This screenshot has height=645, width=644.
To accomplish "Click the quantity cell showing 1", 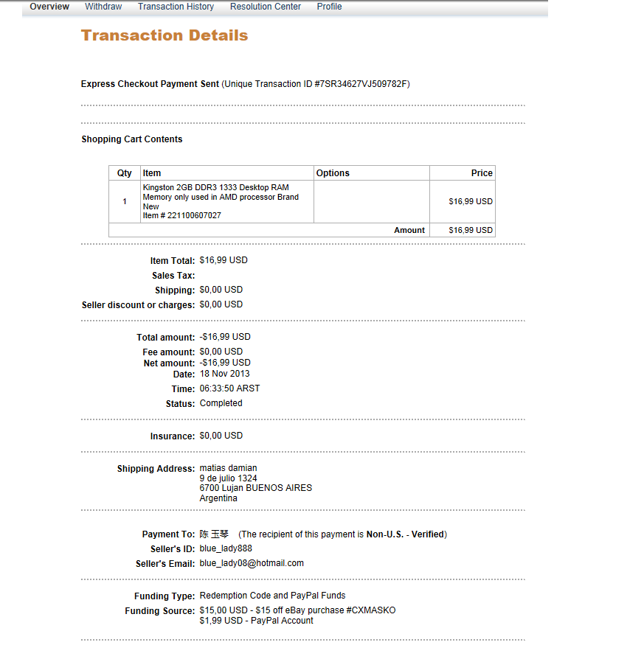I will [125, 201].
